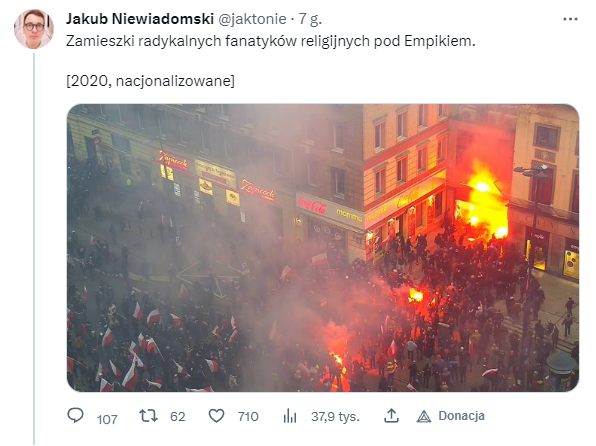Screen dimensions: 596x446
Task: Open the attached riot photo
Action: click(323, 248)
